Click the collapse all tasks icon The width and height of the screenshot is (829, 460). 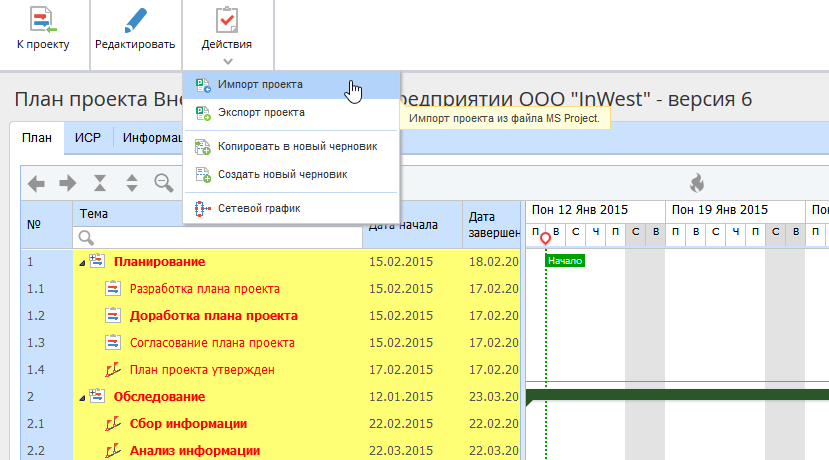pos(99,183)
